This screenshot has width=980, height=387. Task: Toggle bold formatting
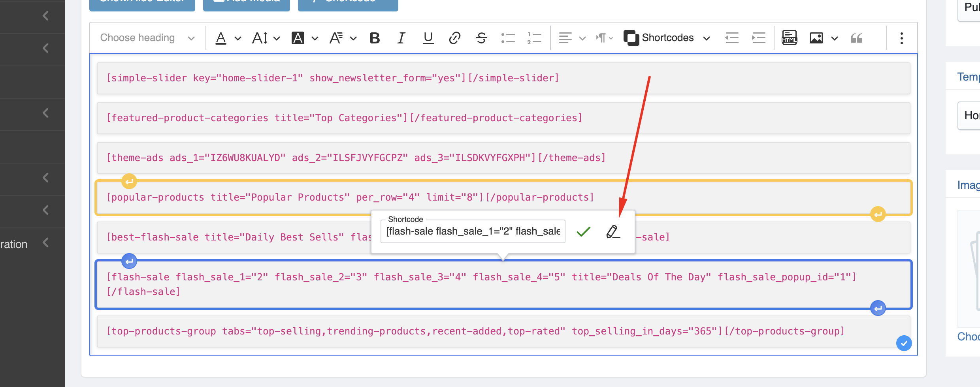(375, 38)
